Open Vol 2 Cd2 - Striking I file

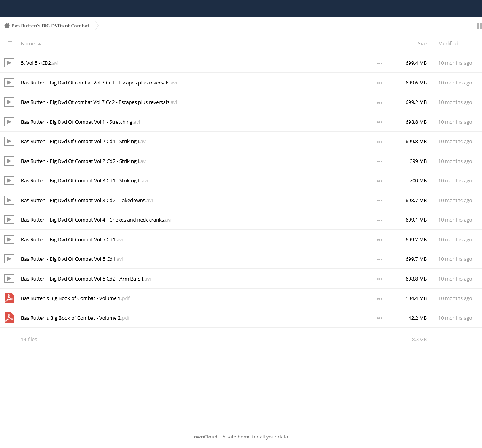tap(84, 161)
